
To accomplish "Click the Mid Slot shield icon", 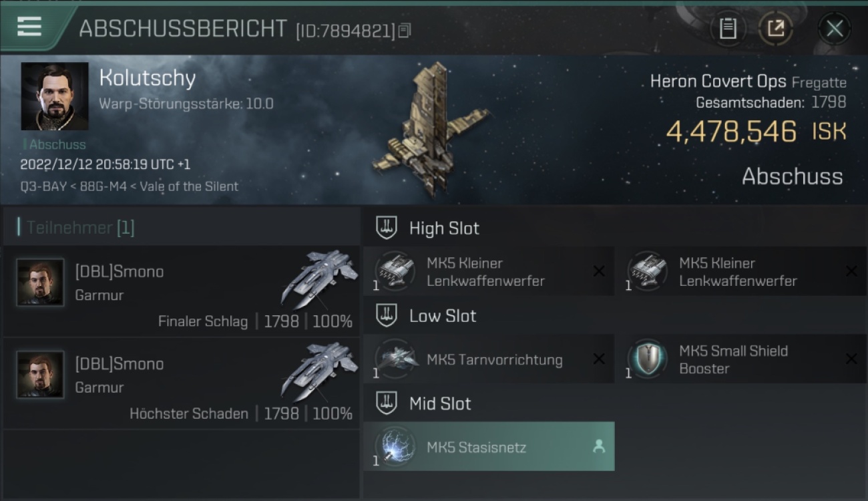I will 387,403.
